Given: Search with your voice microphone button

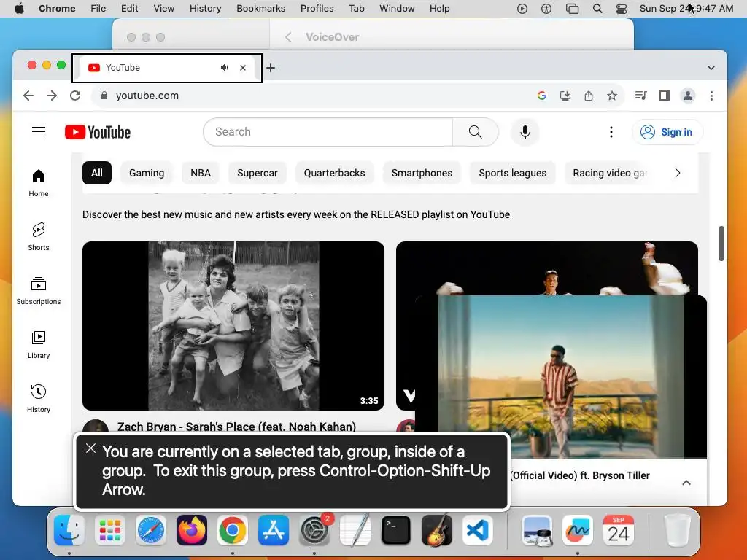Looking at the screenshot, I should 525,132.
